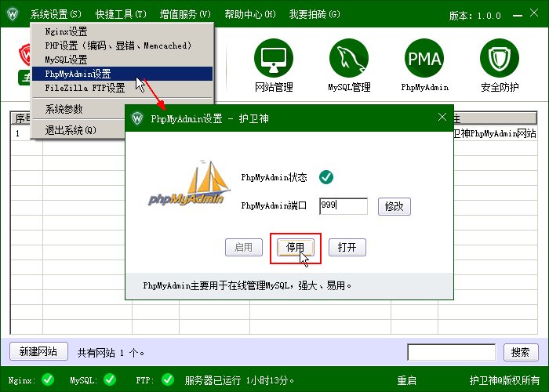Click the logo icon in PhpMyAdmin设置 dialog title
Image resolution: width=549 pixels, height=392 pixels.
137,118
